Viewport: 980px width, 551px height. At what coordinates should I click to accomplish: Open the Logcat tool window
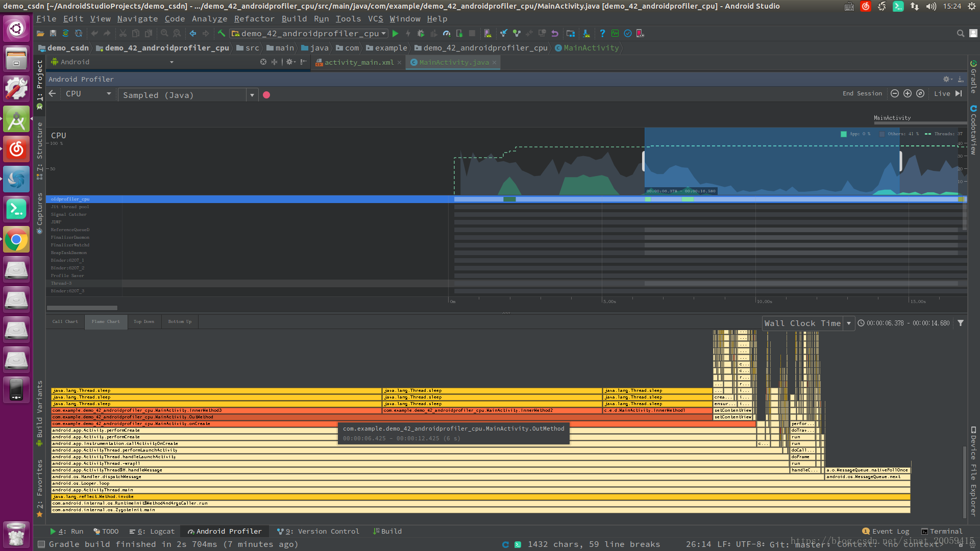point(152,531)
